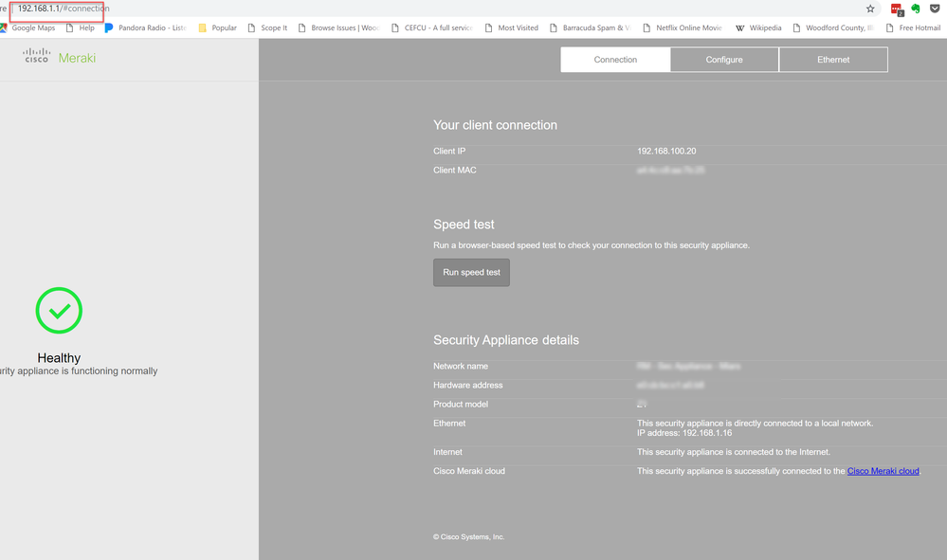Follow the Cisco Meraki cloud link
Viewport: 947px width, 560px height.
point(883,471)
